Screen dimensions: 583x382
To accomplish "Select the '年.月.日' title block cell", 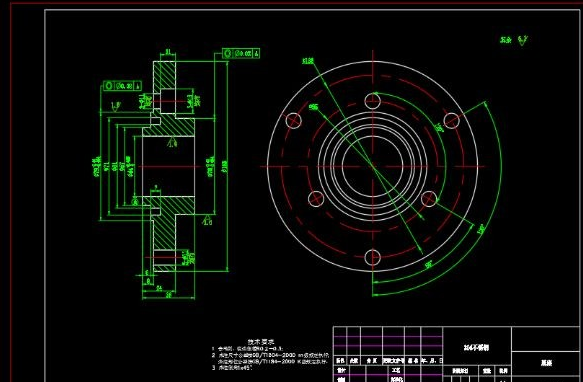I will [x=432, y=360].
